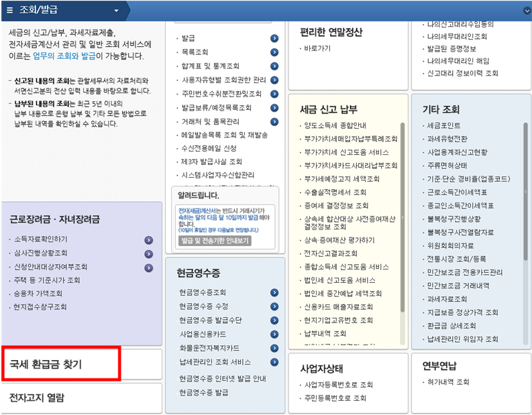Image resolution: width=532 pixels, height=415 pixels.
Task: Open 사업자등록번호로 조회
Action: [x=338, y=385]
